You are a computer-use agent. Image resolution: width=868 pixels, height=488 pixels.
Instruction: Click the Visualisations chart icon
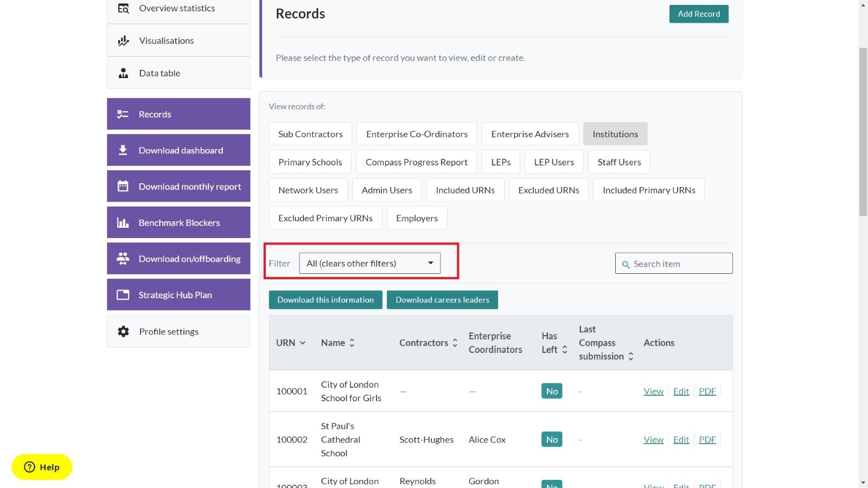coord(124,41)
